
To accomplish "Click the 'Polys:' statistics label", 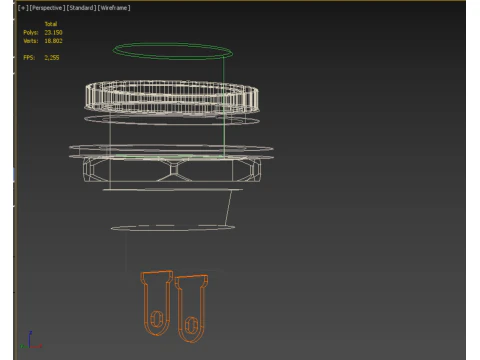I will coord(31,32).
